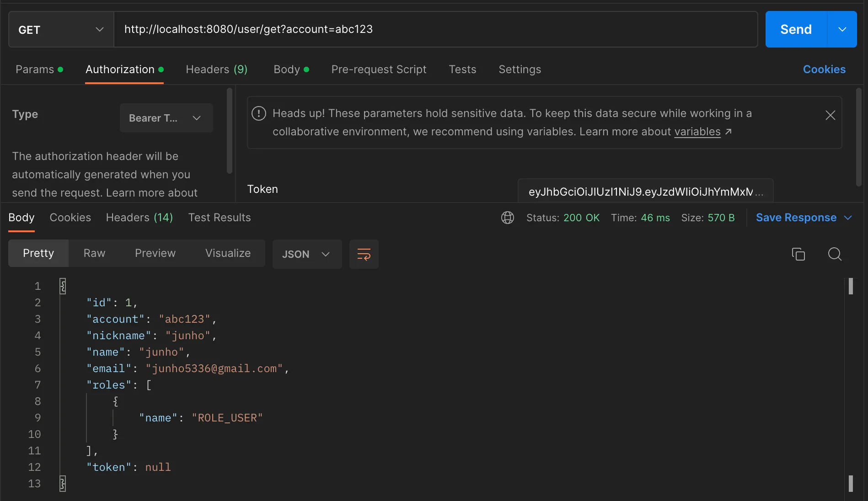Click the globe network information icon
The height and width of the screenshot is (501, 868).
point(508,218)
